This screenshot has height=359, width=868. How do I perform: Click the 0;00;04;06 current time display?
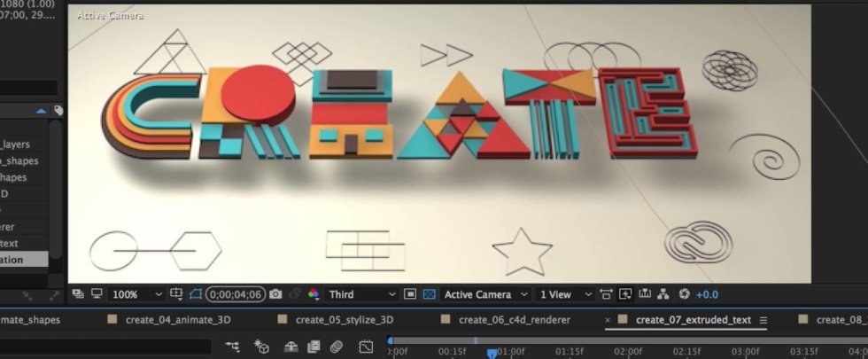pos(235,294)
